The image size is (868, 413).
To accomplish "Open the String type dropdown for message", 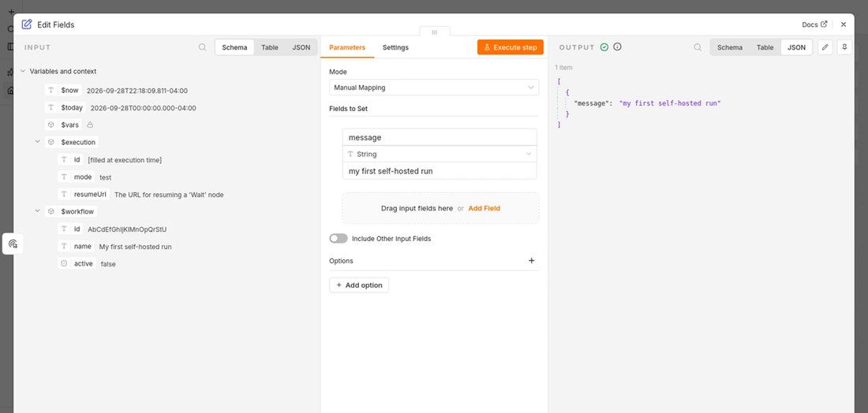I will pyautogui.click(x=440, y=154).
